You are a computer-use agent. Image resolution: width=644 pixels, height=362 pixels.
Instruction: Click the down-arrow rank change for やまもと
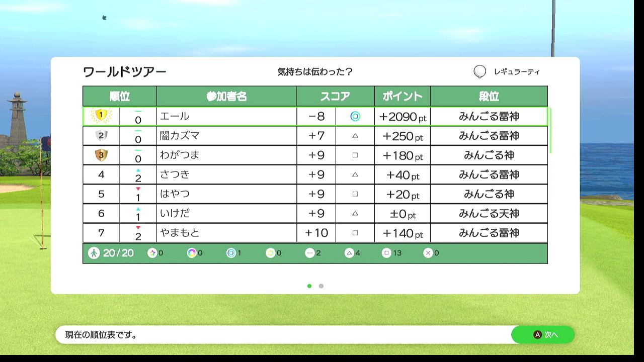[138, 228]
